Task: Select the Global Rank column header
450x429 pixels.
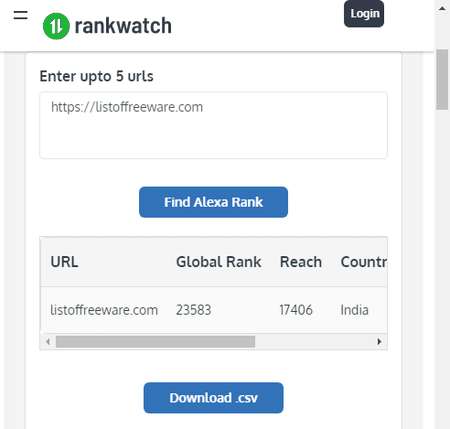Action: [x=219, y=262]
